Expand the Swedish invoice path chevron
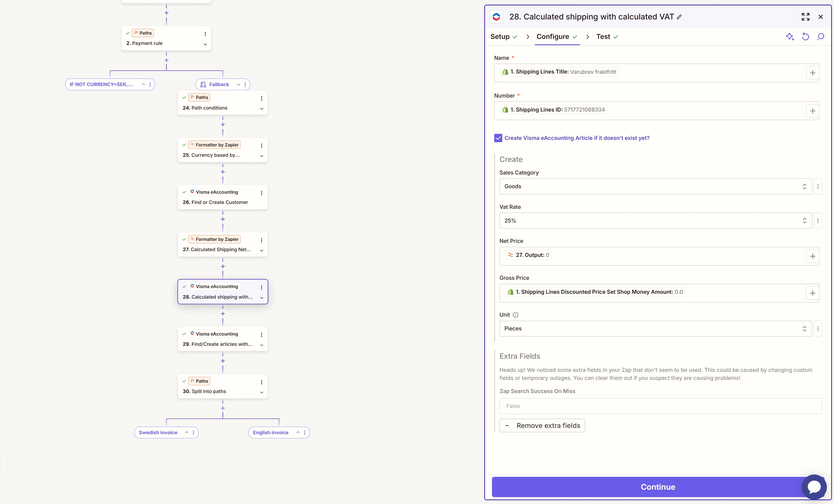Image resolution: width=834 pixels, height=504 pixels. tap(186, 432)
